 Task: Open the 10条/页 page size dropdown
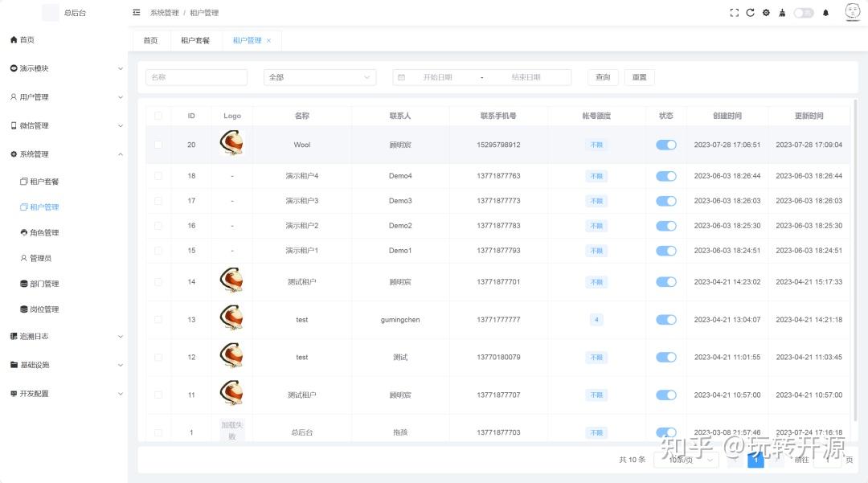pyautogui.click(x=685, y=460)
